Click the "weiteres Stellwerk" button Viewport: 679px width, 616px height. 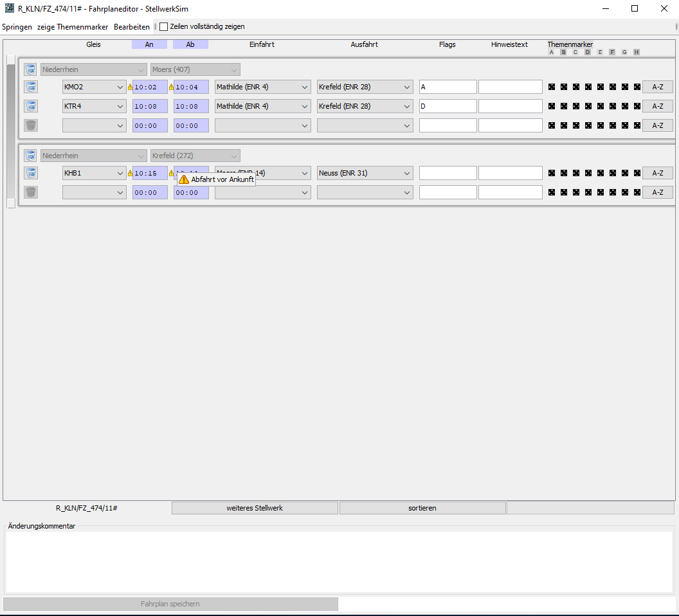255,508
